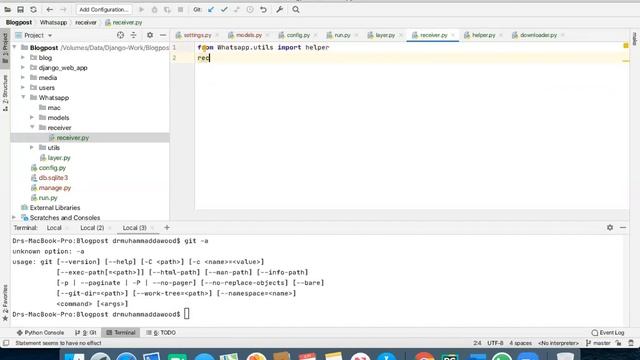This screenshot has width=640, height=360.
Task: Toggle the 1: Project side panel
Action: (x=5, y=48)
